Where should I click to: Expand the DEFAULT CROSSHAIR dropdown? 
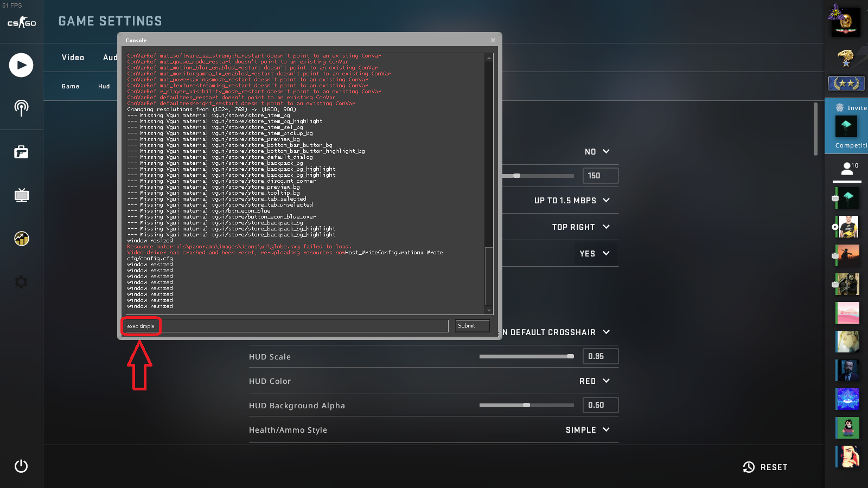556,332
